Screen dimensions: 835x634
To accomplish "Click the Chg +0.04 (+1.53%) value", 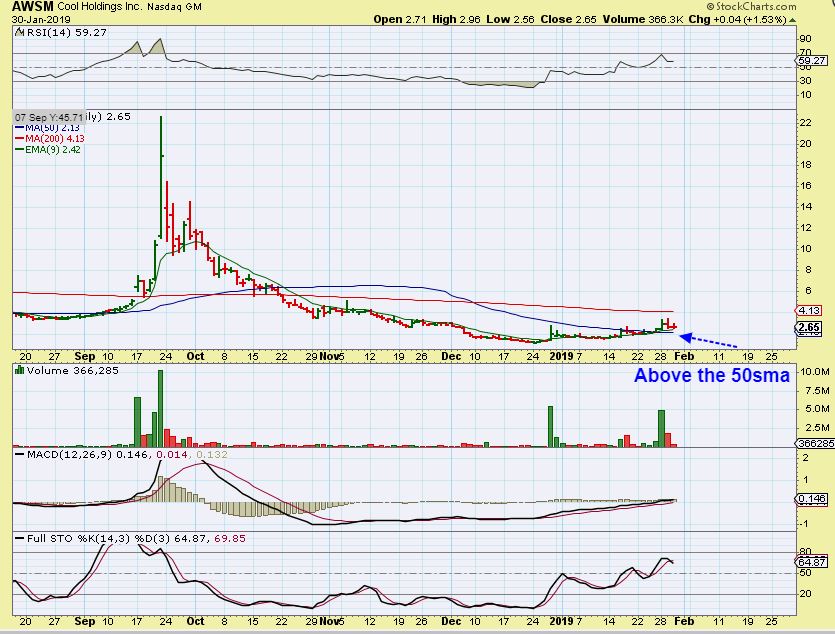I will click(738, 20).
